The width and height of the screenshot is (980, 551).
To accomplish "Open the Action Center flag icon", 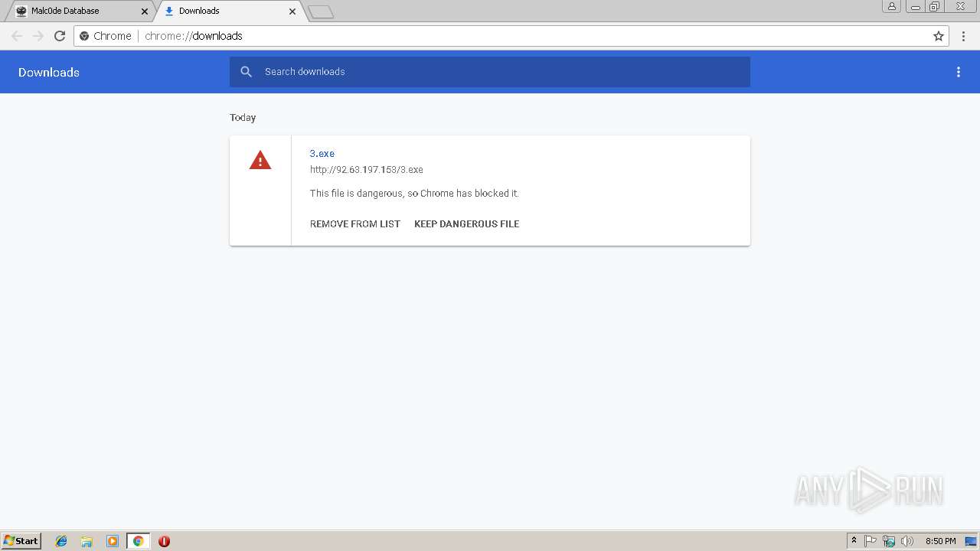I will pyautogui.click(x=871, y=541).
